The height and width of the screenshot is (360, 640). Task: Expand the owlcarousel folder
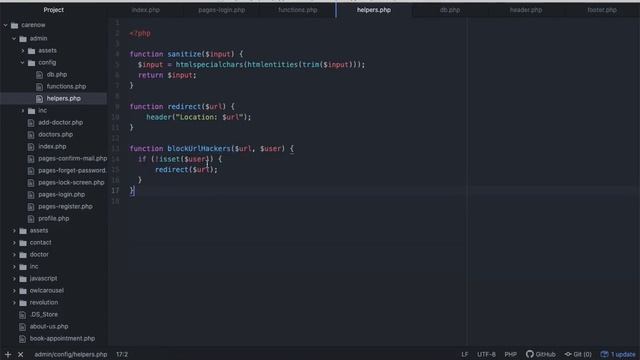14,291
